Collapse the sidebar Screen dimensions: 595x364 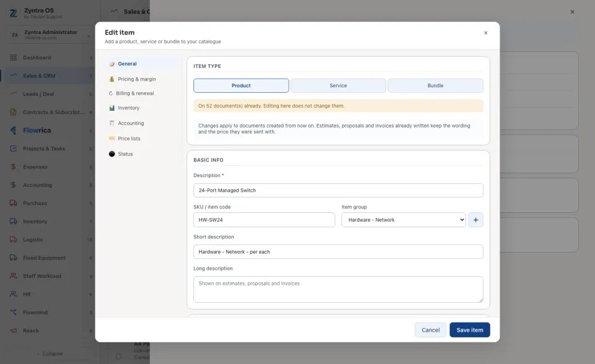[50, 353]
